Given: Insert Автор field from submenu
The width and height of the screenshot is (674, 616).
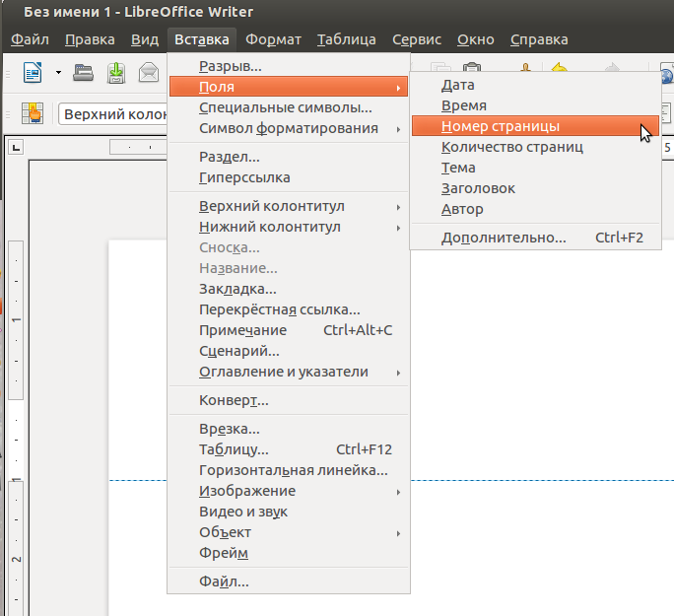Looking at the screenshot, I should coord(535,209).
